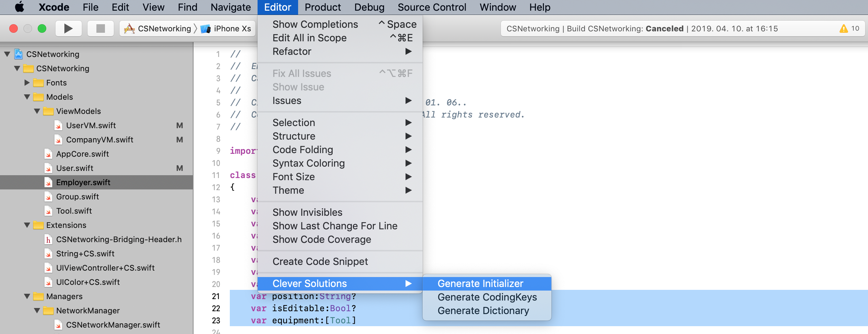
Task: Click the UserVM.swift file icon
Action: click(58, 125)
